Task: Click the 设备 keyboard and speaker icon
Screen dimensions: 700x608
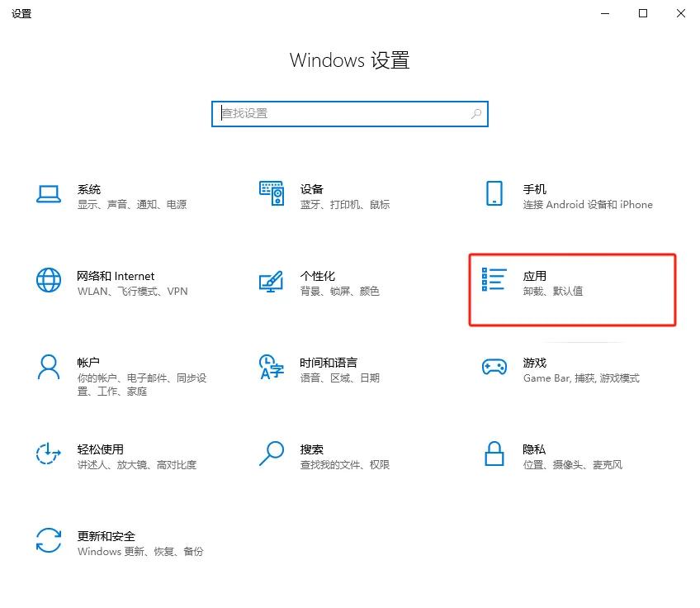Action: (272, 193)
